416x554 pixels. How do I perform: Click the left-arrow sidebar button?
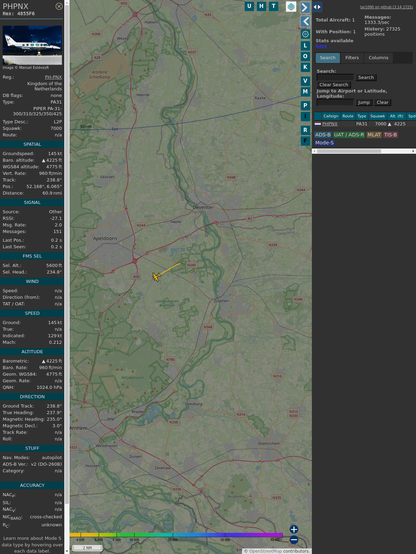[x=305, y=22]
